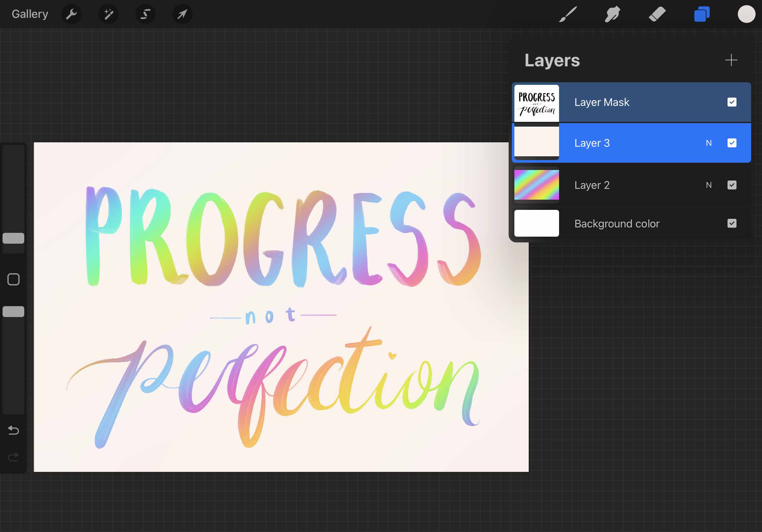Tap the undo arrow in sidebar

13,431
